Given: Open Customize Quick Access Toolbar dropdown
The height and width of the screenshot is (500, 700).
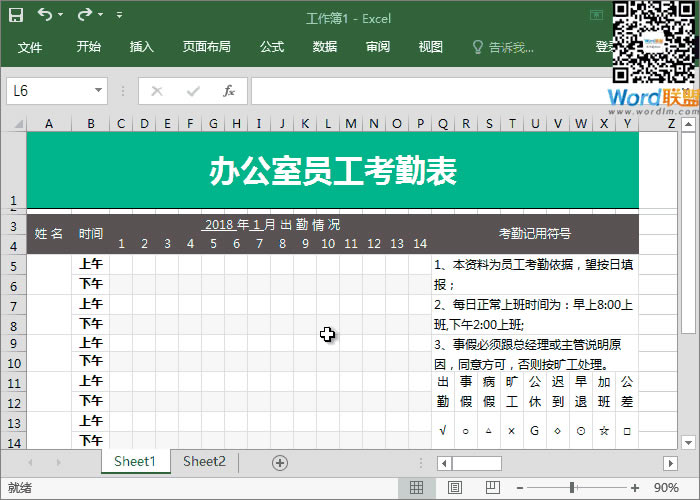Looking at the screenshot, I should tap(120, 15).
